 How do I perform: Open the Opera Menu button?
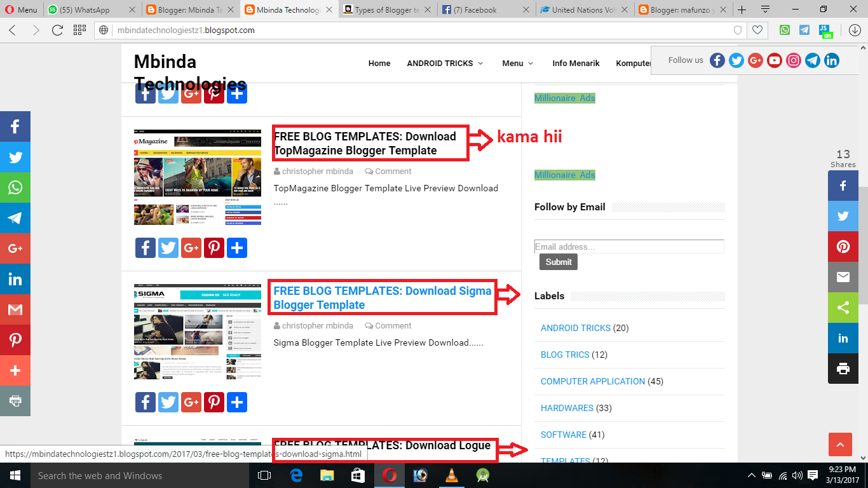pos(21,10)
